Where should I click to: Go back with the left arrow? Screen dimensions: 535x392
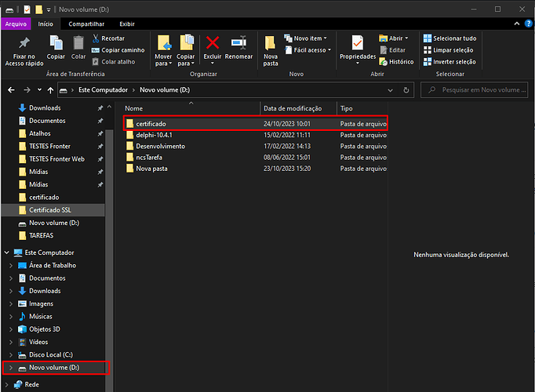[x=11, y=90]
